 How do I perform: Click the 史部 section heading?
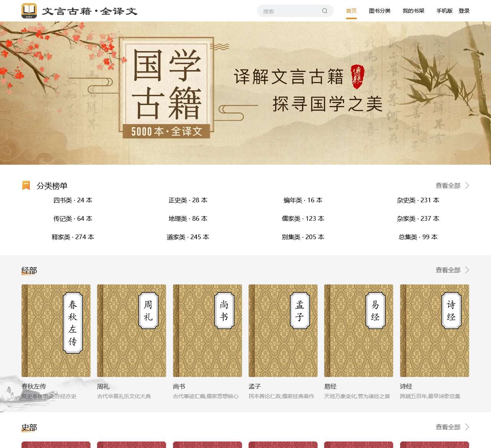29,427
